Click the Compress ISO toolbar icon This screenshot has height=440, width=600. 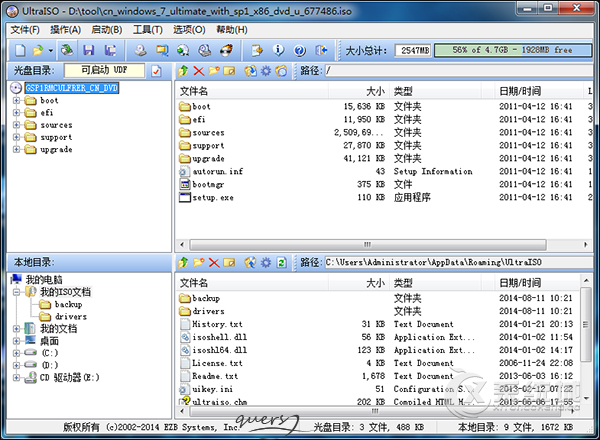point(183,50)
